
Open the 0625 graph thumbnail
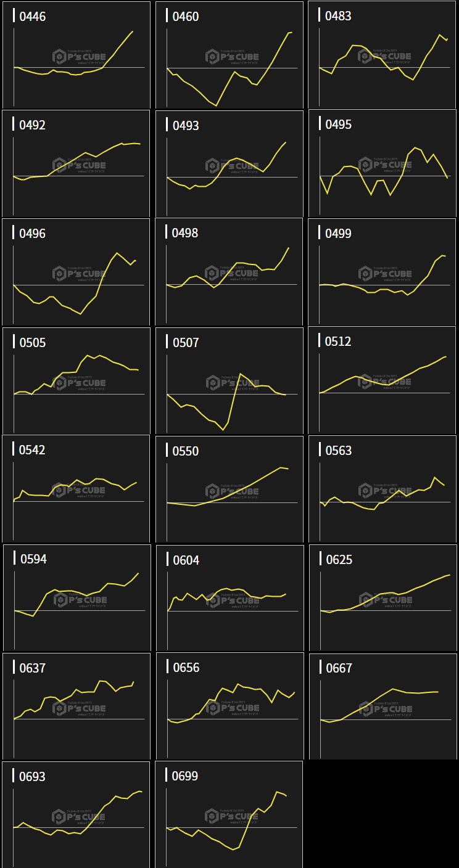[382, 597]
